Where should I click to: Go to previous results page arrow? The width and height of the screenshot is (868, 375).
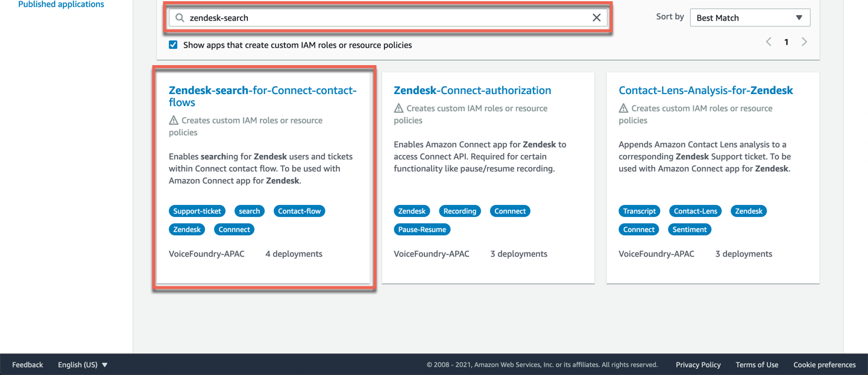[x=769, y=42]
